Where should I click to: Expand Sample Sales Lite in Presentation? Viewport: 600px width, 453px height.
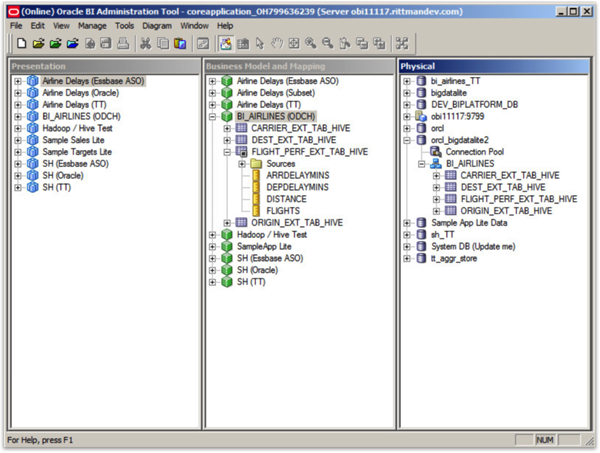point(18,140)
